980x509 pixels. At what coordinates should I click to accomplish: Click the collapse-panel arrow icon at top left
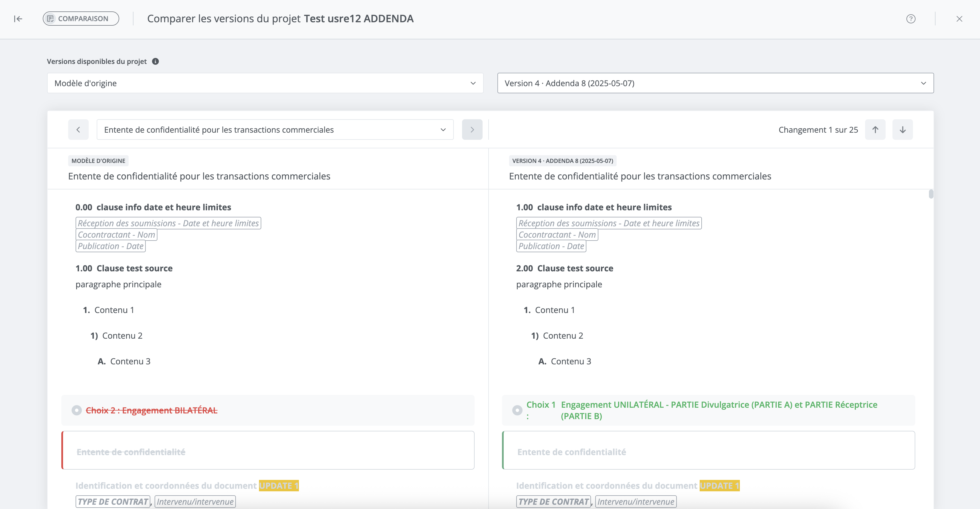[18, 19]
